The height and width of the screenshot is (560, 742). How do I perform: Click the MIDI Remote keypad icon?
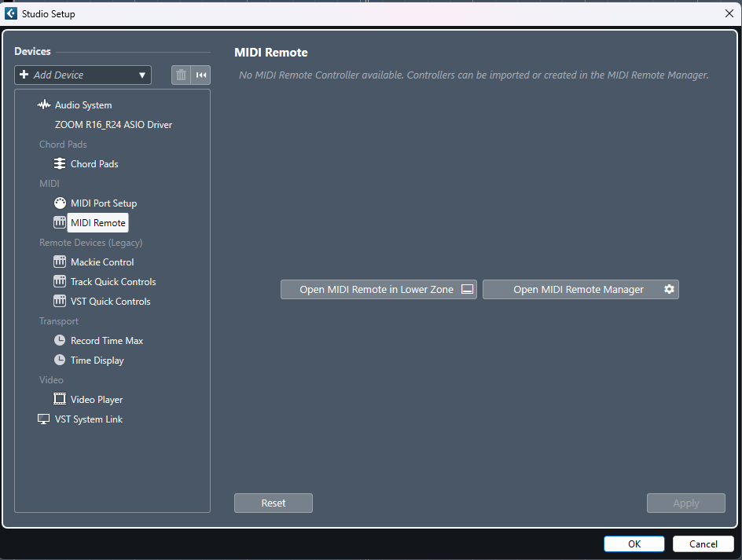[60, 222]
